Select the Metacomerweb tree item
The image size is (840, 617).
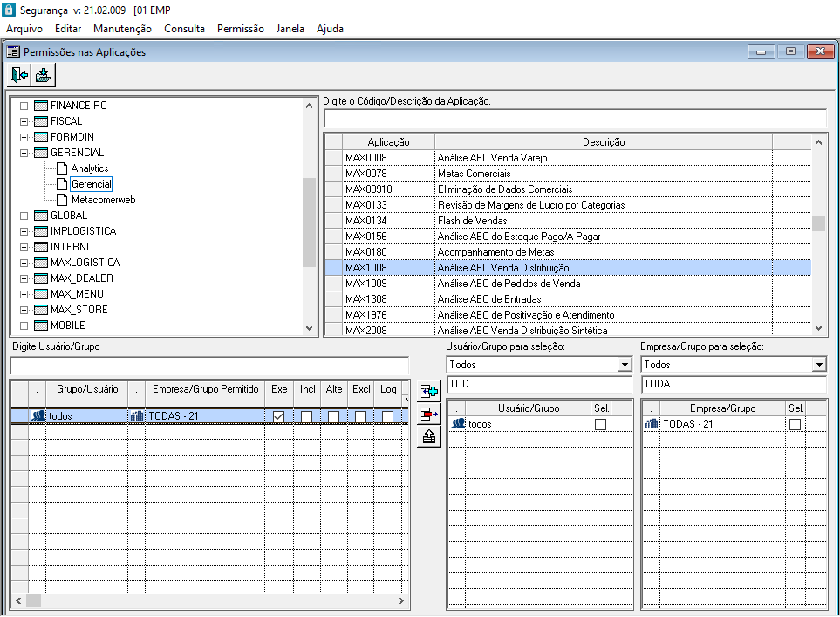pyautogui.click(x=104, y=200)
